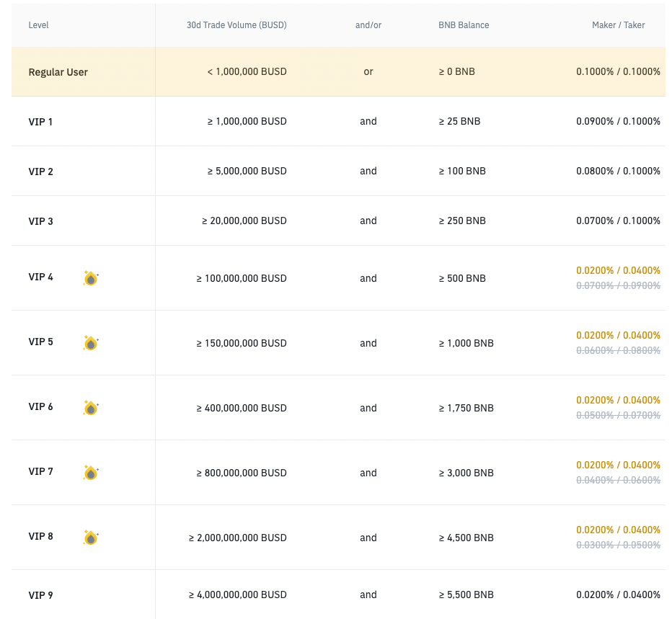Click VIP 4 discounted fee 0.0200% / 0.0400%
Screen dimensions: 672x619
point(618,270)
